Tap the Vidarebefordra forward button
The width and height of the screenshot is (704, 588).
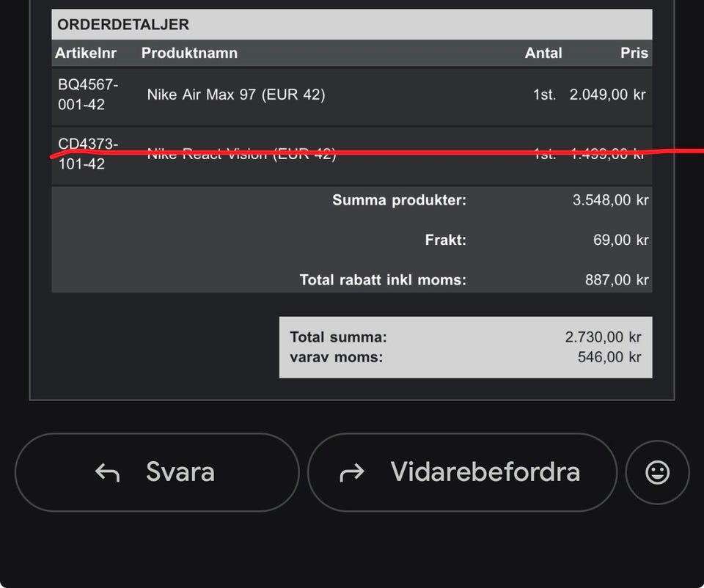(x=463, y=472)
